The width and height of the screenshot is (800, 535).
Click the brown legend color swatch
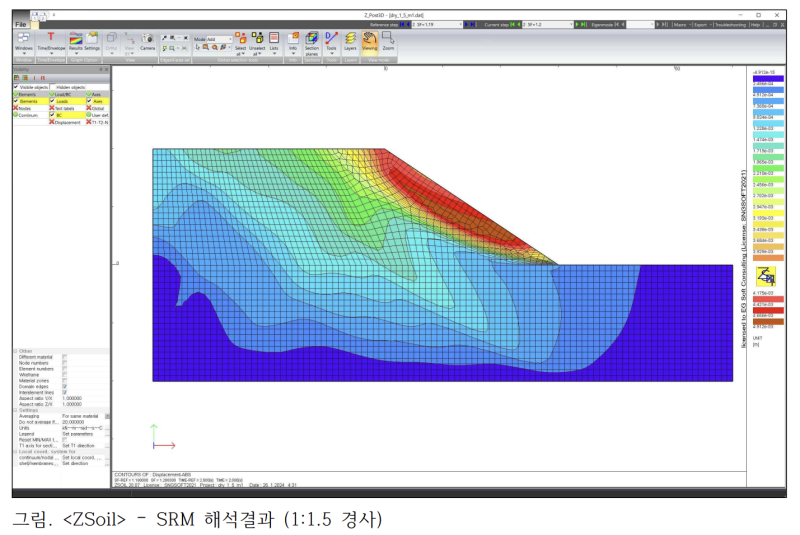pos(768,321)
